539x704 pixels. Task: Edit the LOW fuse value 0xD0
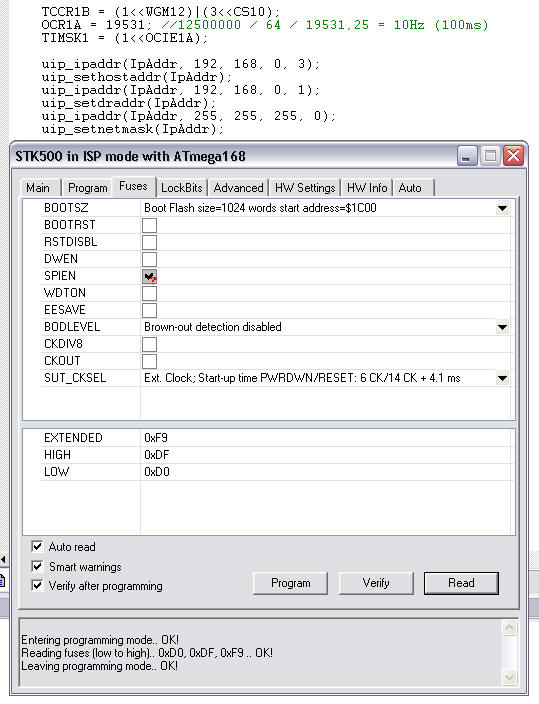tap(157, 472)
